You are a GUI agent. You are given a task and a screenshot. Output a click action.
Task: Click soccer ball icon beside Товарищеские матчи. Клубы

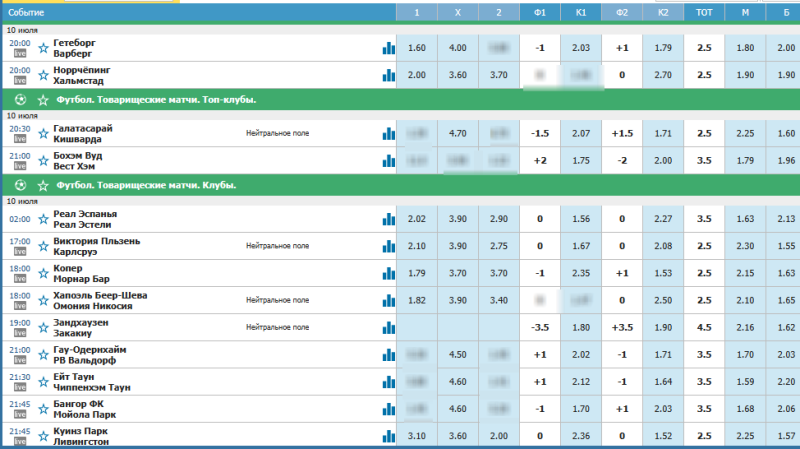(x=21, y=185)
